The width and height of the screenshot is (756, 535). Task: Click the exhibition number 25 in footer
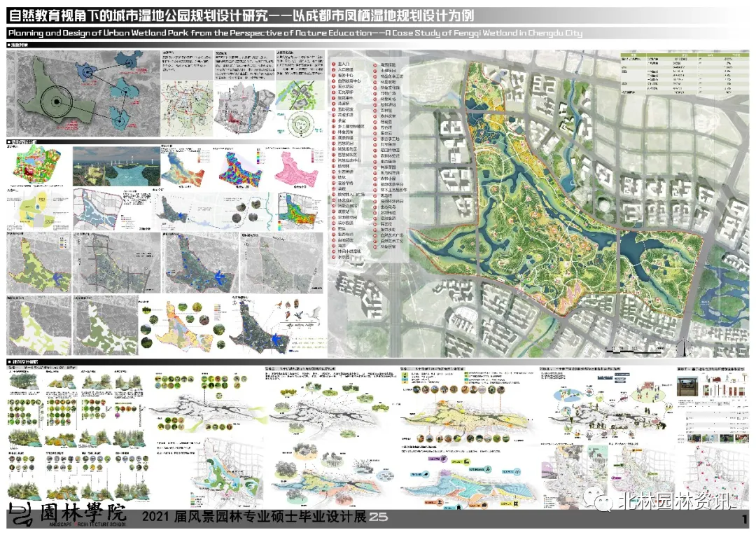(378, 517)
